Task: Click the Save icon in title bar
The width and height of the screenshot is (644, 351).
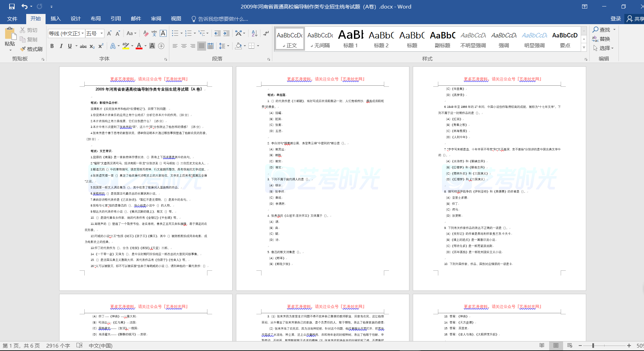Action: (12, 6)
